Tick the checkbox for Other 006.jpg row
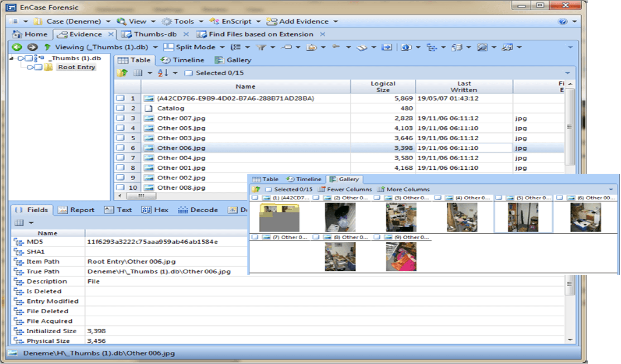 click(x=120, y=148)
